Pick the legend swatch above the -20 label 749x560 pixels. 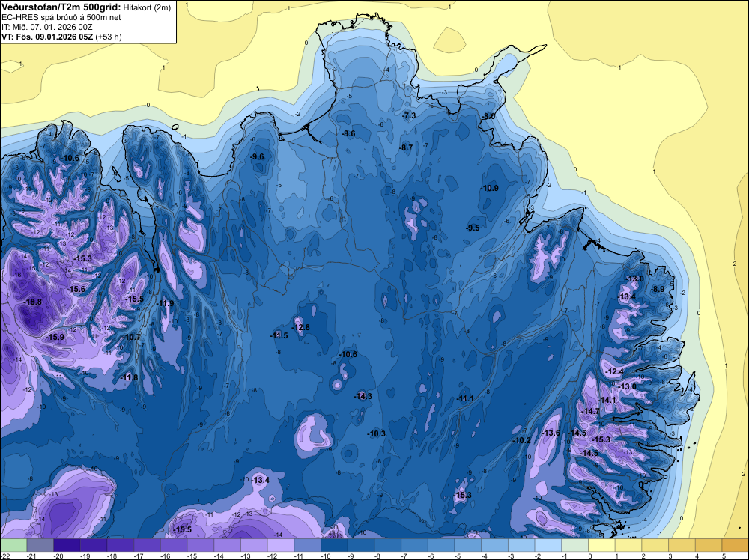pyautogui.click(x=67, y=545)
